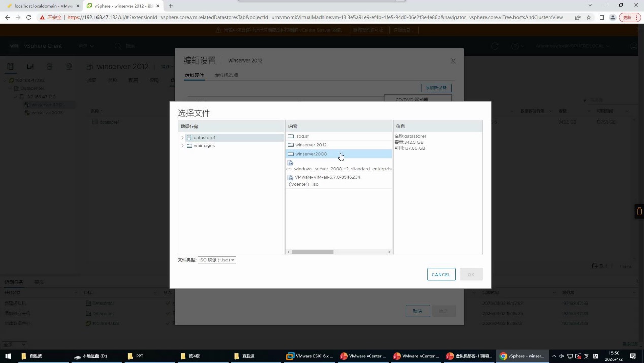Switch to the 虚拟硬件 tab
Viewport: 644px width, 363px height.
pos(194,75)
